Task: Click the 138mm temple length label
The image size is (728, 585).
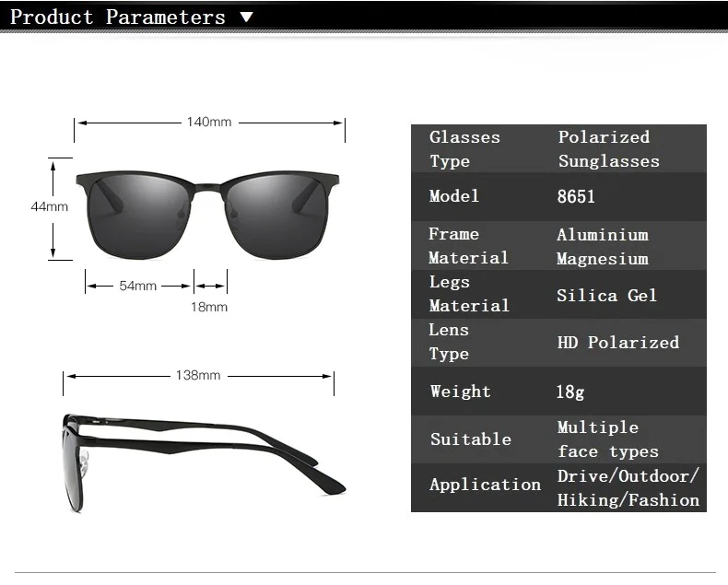Action: [x=198, y=375]
